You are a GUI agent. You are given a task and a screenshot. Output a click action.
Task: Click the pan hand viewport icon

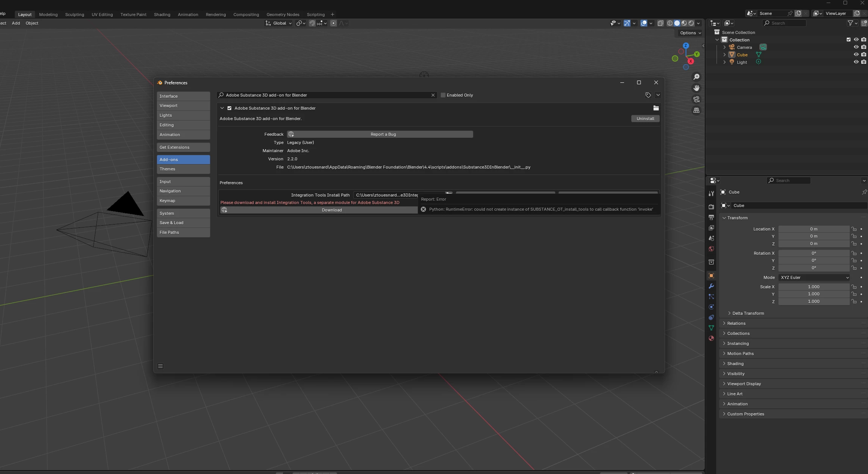click(696, 88)
